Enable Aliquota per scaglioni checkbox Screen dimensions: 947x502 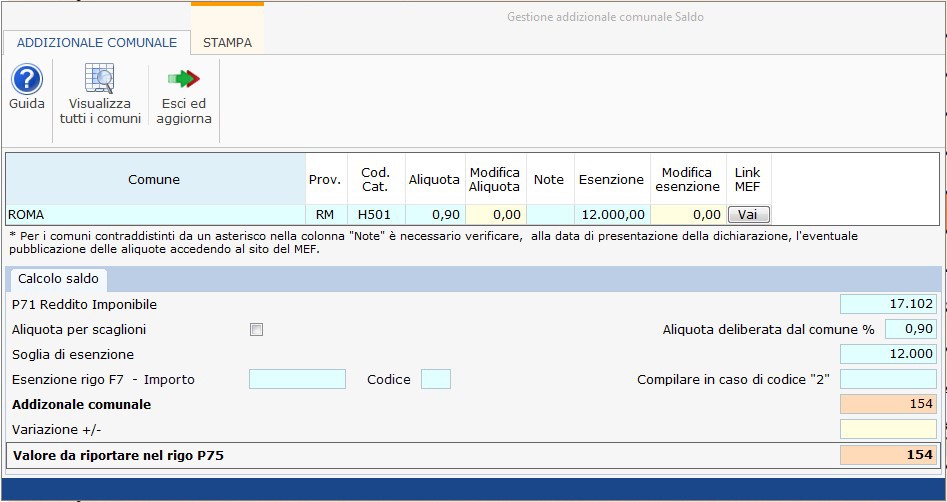pos(257,329)
